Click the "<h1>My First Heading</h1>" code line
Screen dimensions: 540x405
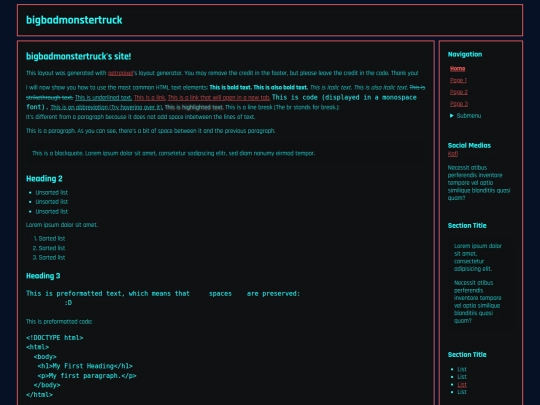coord(85,366)
